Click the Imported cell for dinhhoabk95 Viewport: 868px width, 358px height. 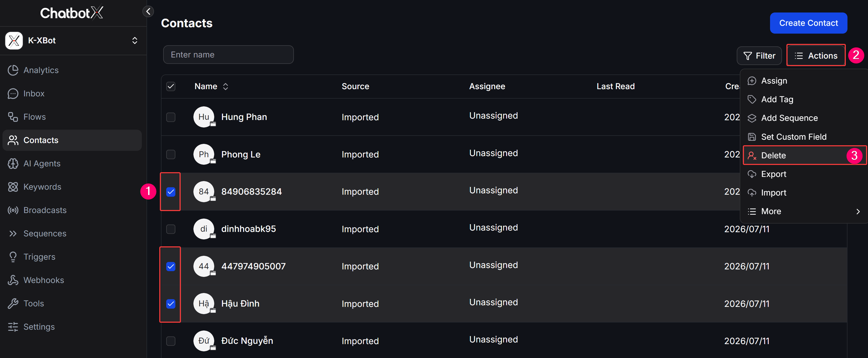[x=360, y=229]
